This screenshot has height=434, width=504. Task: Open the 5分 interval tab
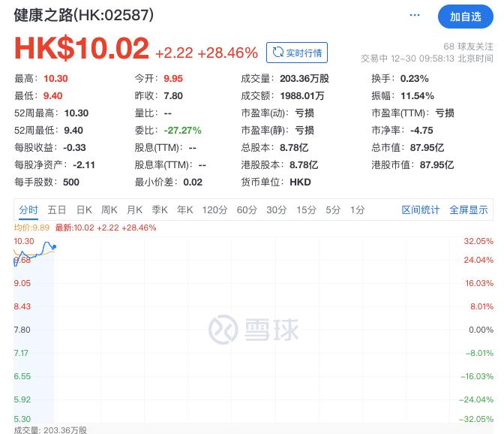click(x=333, y=210)
